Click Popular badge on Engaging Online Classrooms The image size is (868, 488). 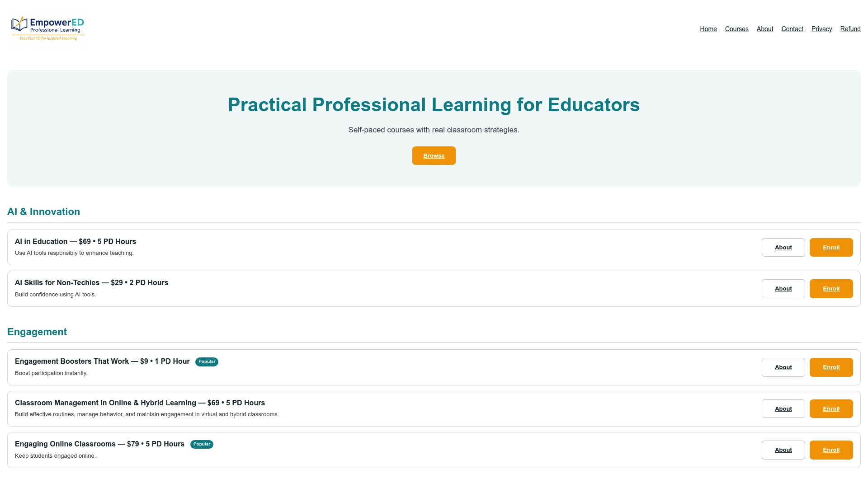point(202,445)
